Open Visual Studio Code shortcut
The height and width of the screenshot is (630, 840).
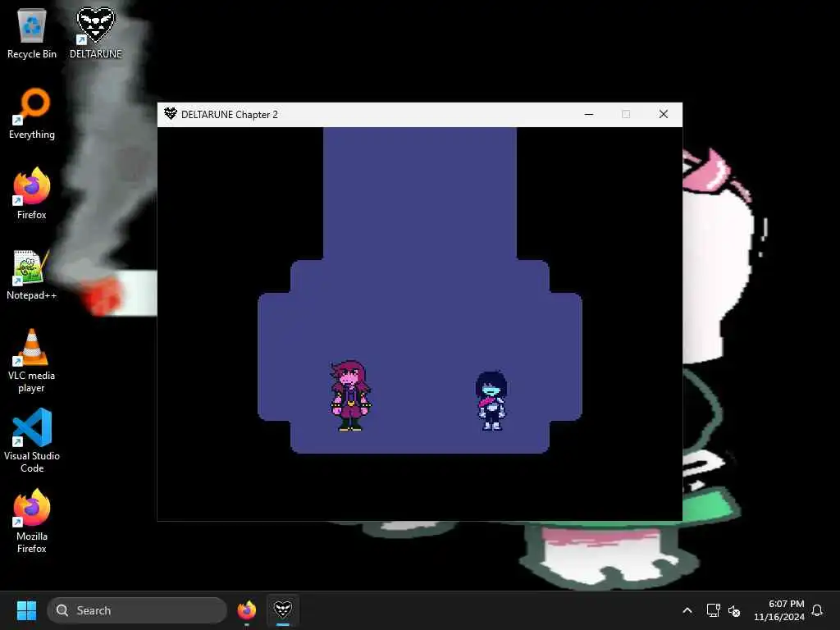32,441
